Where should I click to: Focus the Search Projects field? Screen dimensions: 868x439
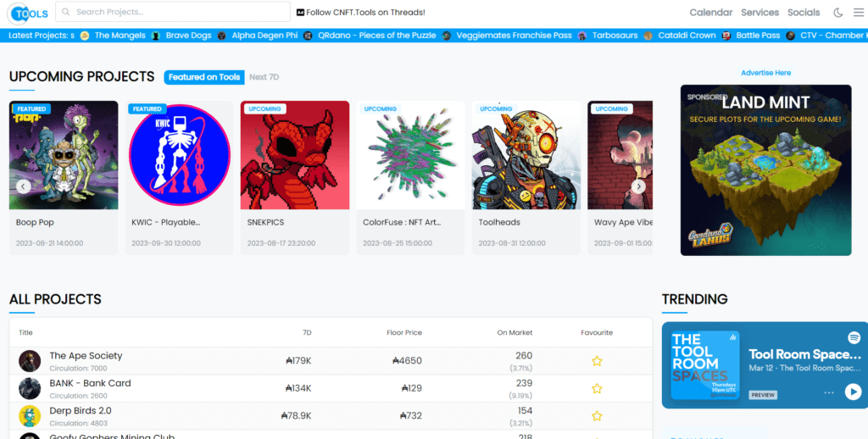coord(173,12)
